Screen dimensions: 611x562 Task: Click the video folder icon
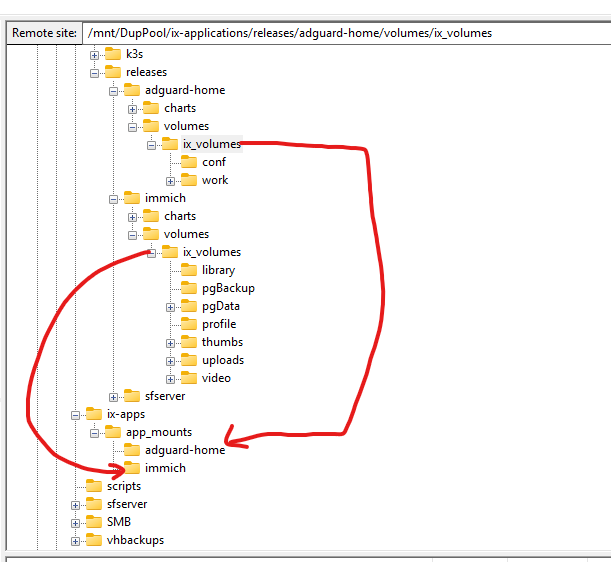(x=189, y=378)
